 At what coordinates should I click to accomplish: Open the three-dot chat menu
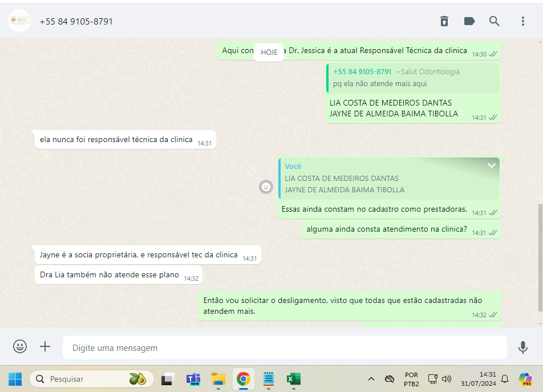coord(523,21)
